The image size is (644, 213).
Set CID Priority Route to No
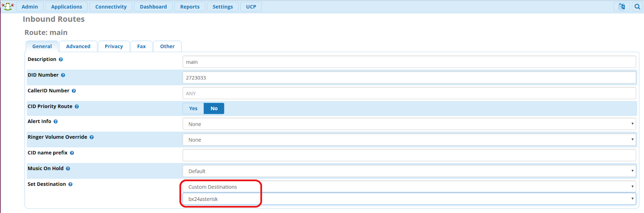[214, 108]
